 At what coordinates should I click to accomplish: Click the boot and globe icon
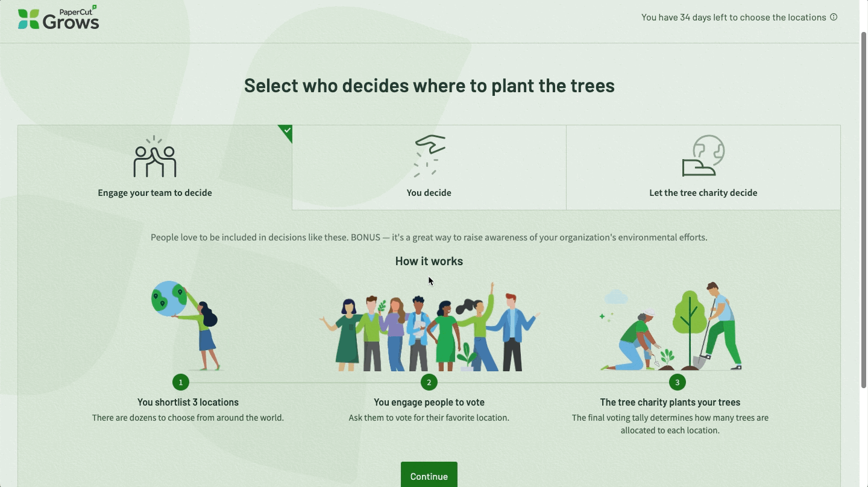coord(703,156)
